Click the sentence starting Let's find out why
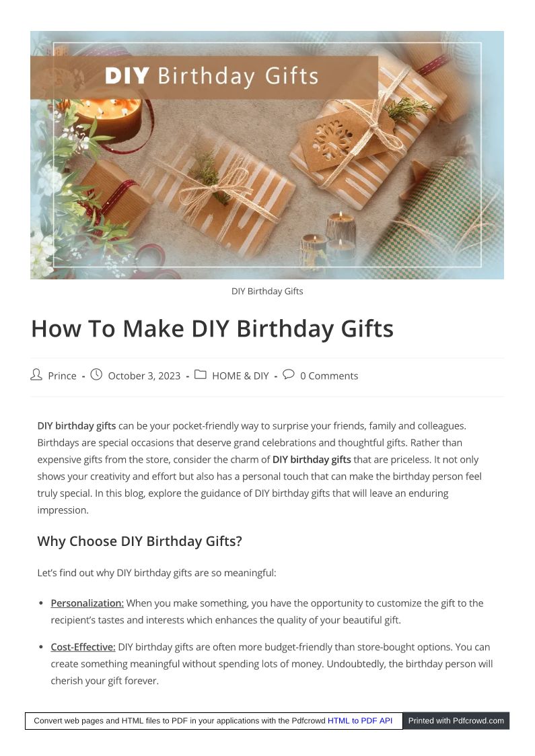This screenshot has width=535, height=756. click(x=157, y=573)
